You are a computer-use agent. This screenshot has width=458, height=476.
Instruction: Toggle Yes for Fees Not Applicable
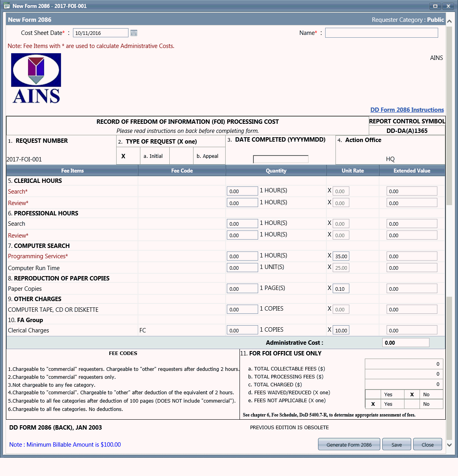click(x=373, y=404)
